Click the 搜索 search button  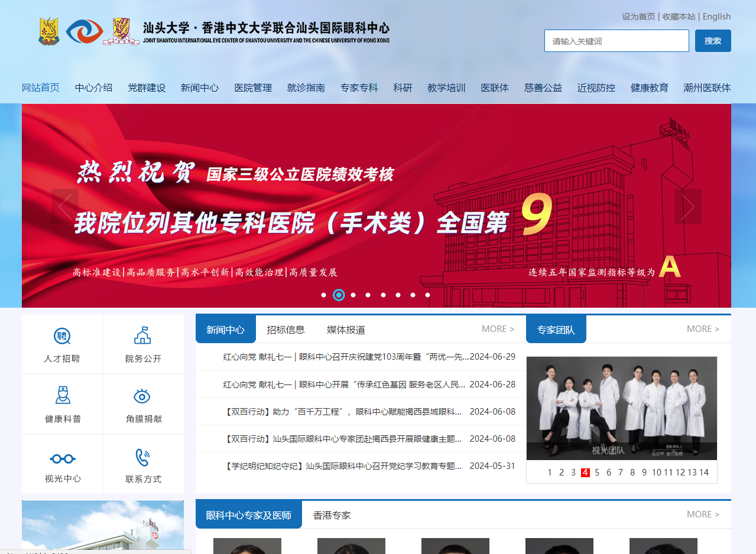click(713, 41)
